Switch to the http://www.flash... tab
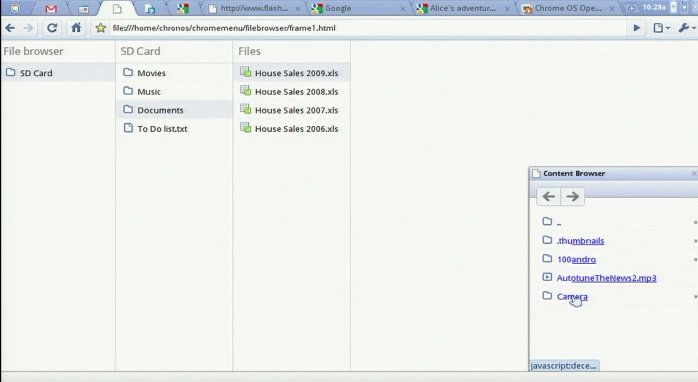 coord(254,8)
